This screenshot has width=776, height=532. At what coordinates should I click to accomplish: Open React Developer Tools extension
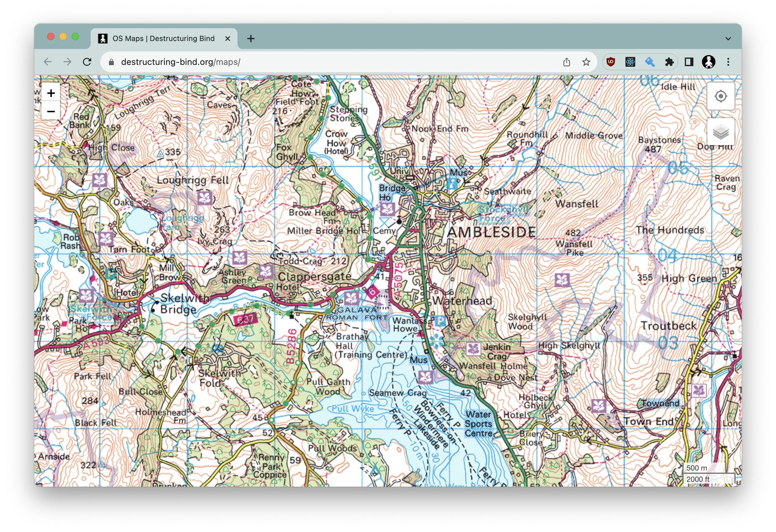point(630,62)
